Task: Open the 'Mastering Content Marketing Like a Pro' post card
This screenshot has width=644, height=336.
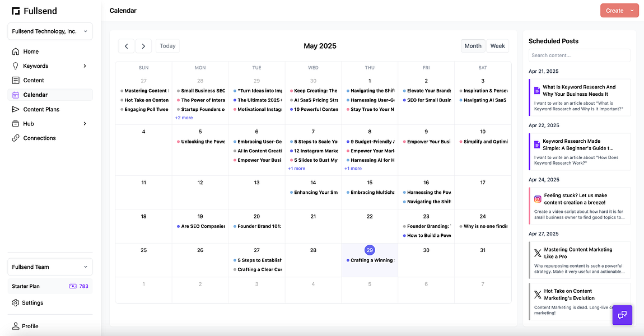Action: (580, 260)
